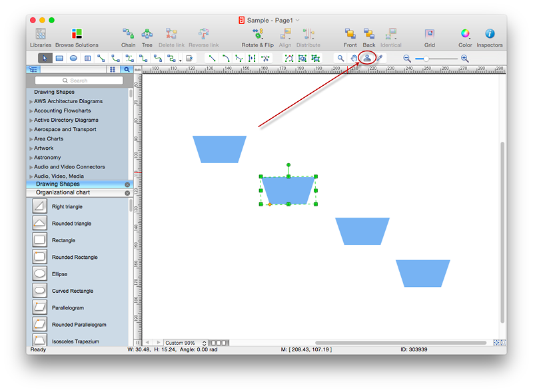
Task: Expand the Artwork category
Action: point(31,148)
